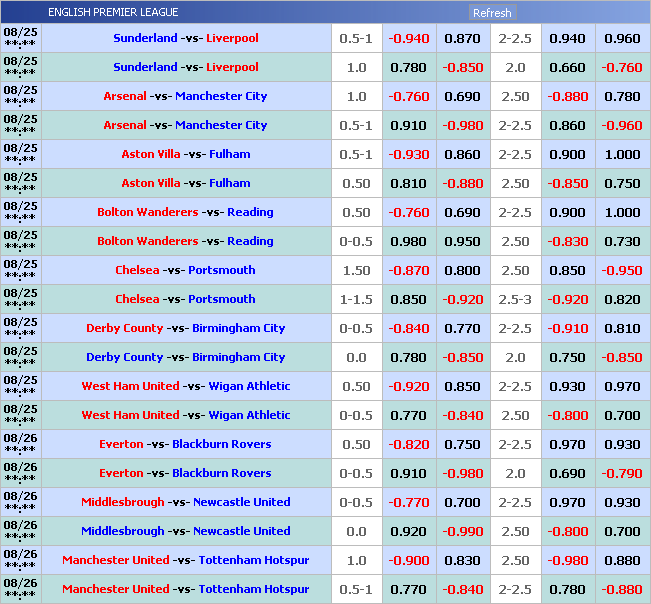Click Everton in the 2.0 total goals row
Screen dimensions: 651x604
coord(121,474)
